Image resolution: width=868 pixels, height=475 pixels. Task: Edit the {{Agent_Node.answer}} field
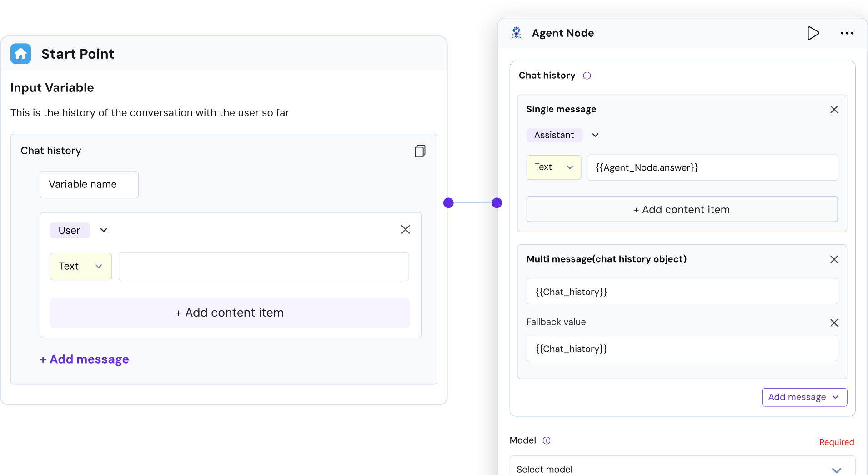[712, 167]
